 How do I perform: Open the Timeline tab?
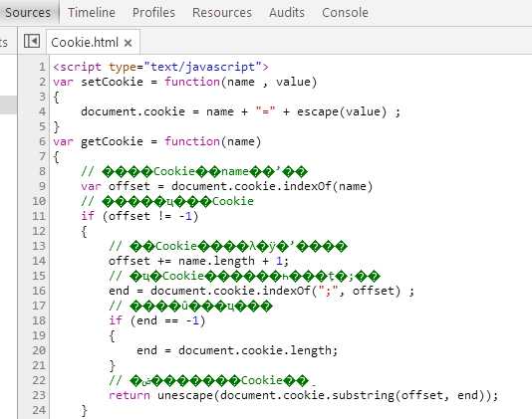[x=92, y=13]
